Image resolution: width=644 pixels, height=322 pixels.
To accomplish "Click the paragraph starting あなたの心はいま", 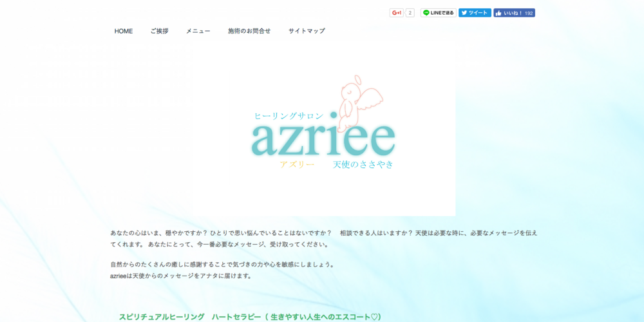I will coord(324,239).
